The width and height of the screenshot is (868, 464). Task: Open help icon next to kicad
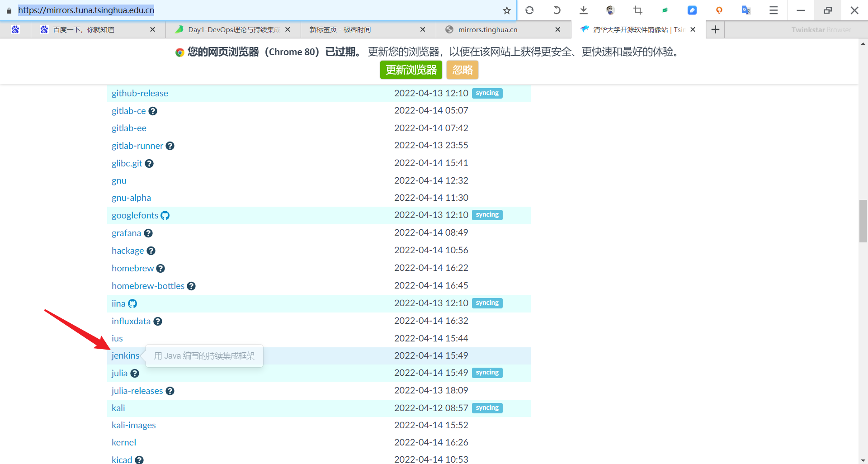coord(139,459)
